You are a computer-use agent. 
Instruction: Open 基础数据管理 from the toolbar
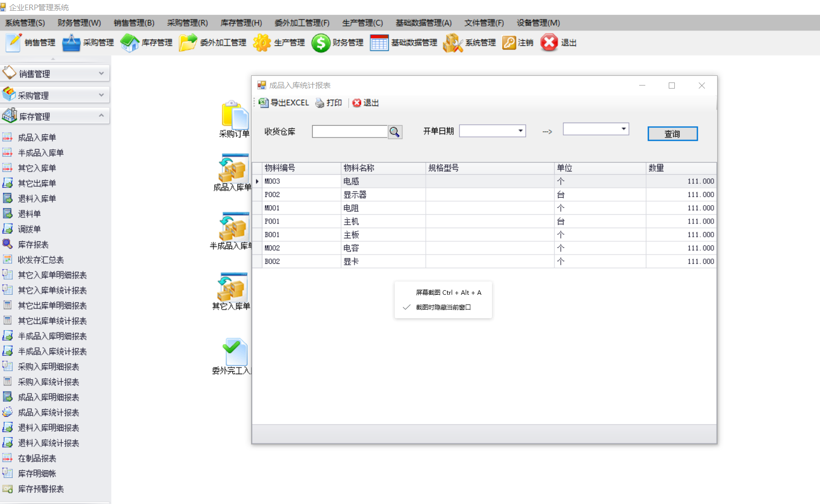pyautogui.click(x=402, y=43)
